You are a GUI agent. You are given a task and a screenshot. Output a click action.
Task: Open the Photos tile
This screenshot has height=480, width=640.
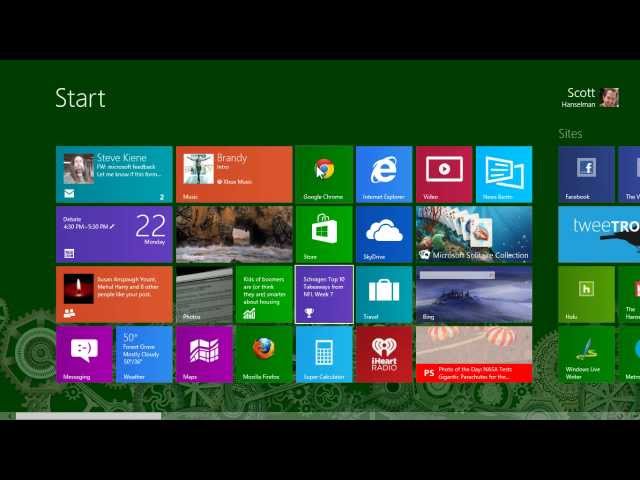pyautogui.click(x=204, y=295)
